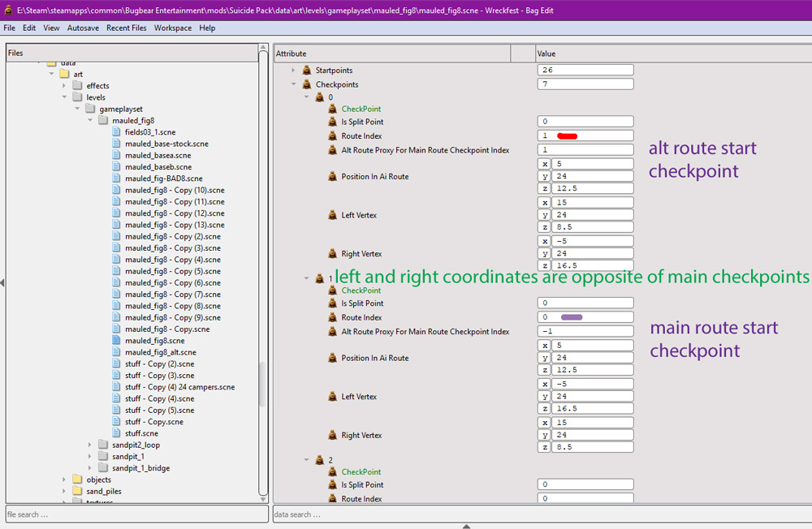Collapse the Checkpoints attribute
The image size is (812, 529).
(293, 84)
